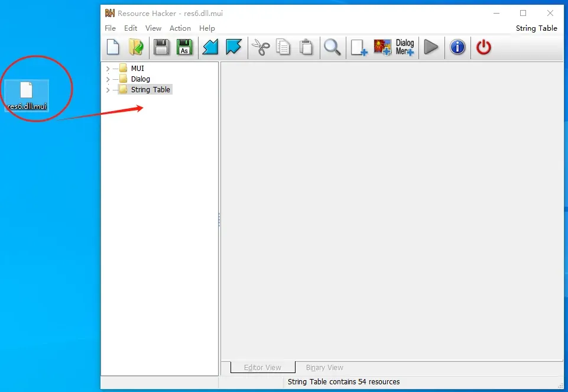This screenshot has width=568, height=392.
Task: Minimize the Resource Hacker window
Action: click(496, 14)
